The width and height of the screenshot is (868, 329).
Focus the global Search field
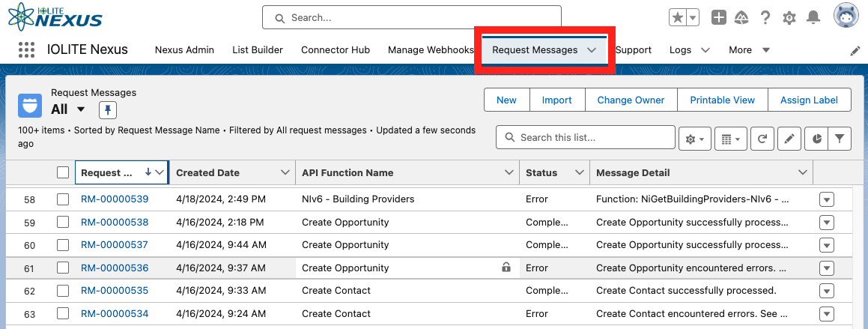pyautogui.click(x=412, y=18)
